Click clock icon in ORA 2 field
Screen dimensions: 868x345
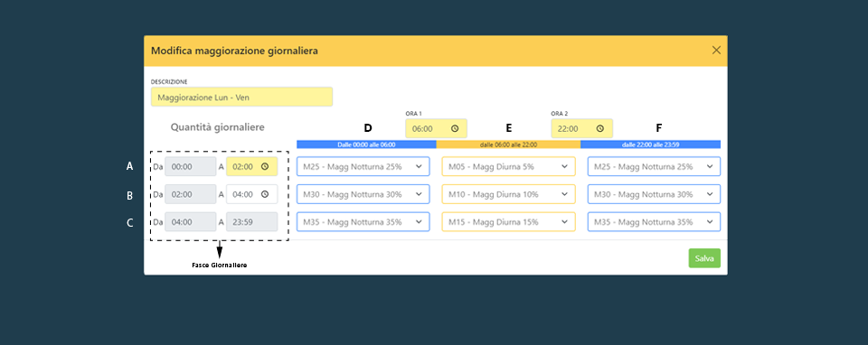(600, 128)
